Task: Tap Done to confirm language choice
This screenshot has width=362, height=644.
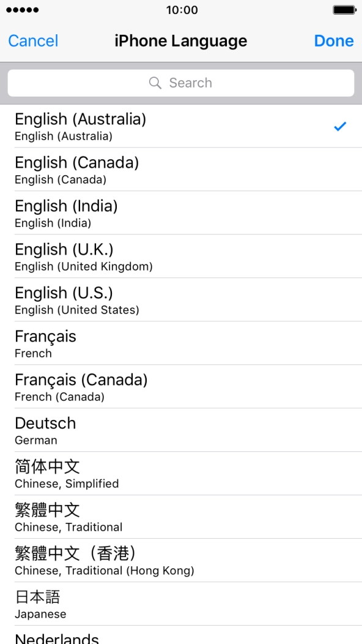Action: tap(333, 40)
